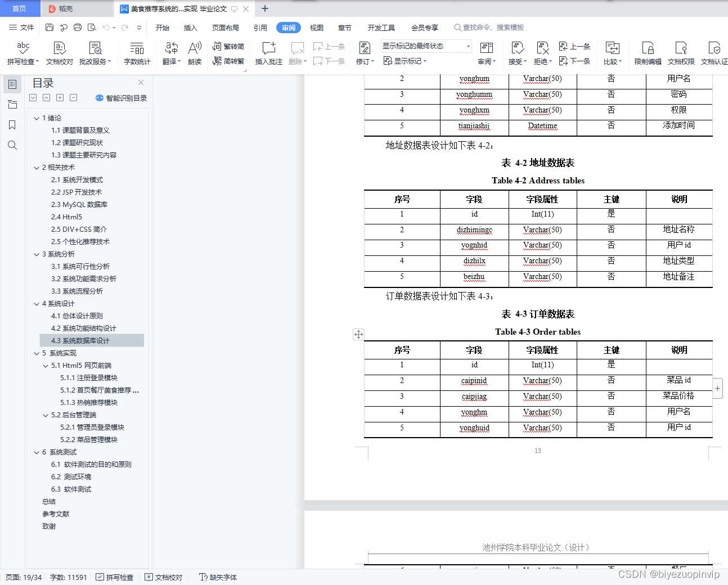The image size is (728, 585).
Task: Open the 开始 ribbon tab
Action: (x=163, y=28)
